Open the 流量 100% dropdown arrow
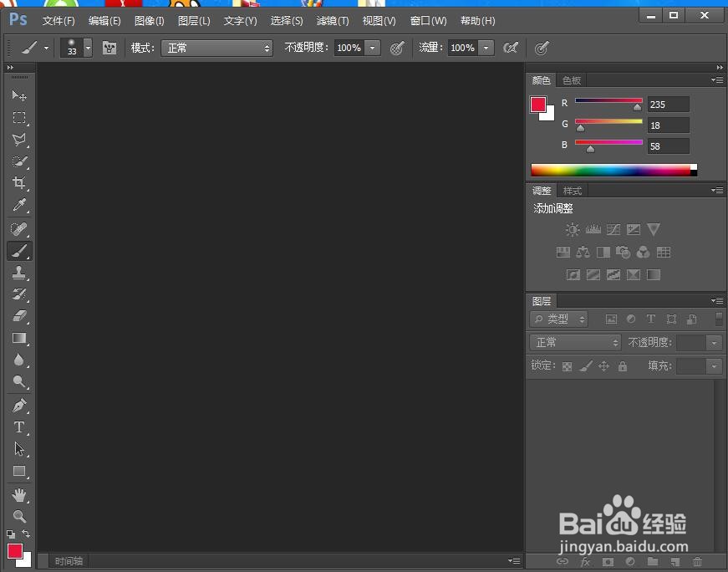 coord(486,48)
